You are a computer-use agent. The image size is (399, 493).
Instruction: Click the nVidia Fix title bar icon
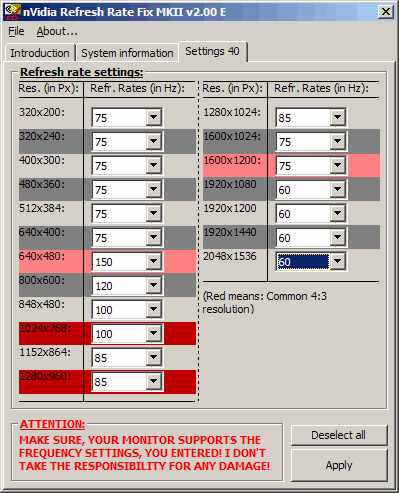coord(13,12)
